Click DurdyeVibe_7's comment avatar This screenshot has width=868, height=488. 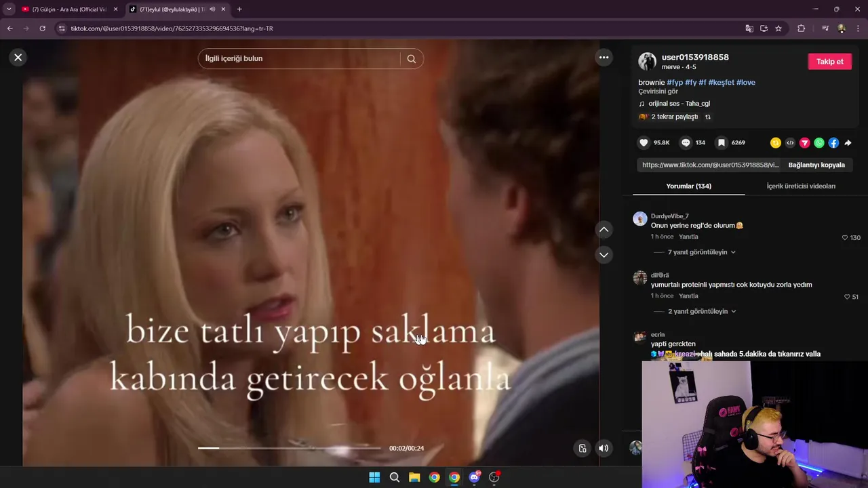click(x=640, y=218)
